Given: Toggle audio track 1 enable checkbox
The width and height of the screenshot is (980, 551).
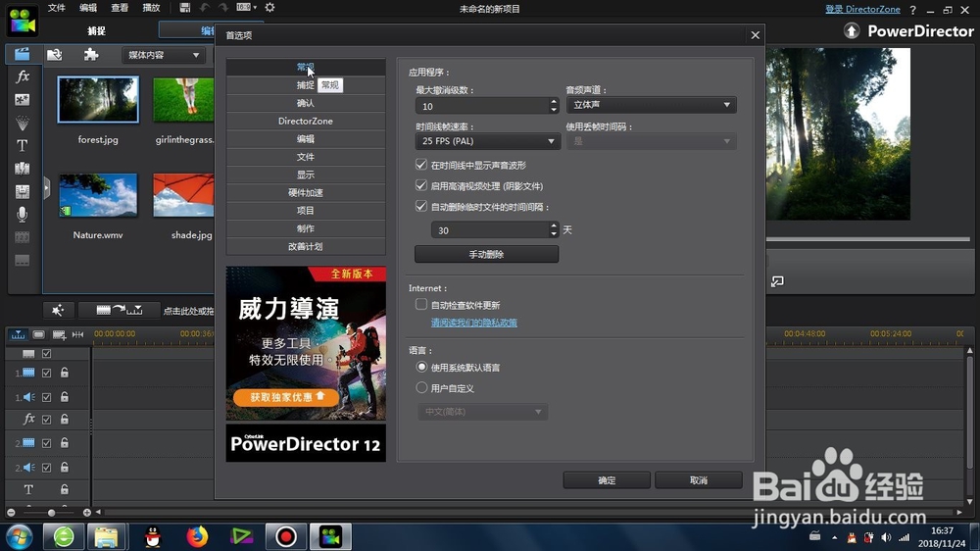Looking at the screenshot, I should tap(46, 397).
